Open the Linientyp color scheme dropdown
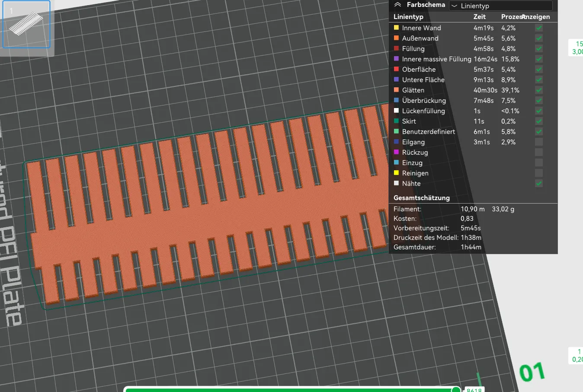This screenshot has width=583, height=392. (500, 6)
